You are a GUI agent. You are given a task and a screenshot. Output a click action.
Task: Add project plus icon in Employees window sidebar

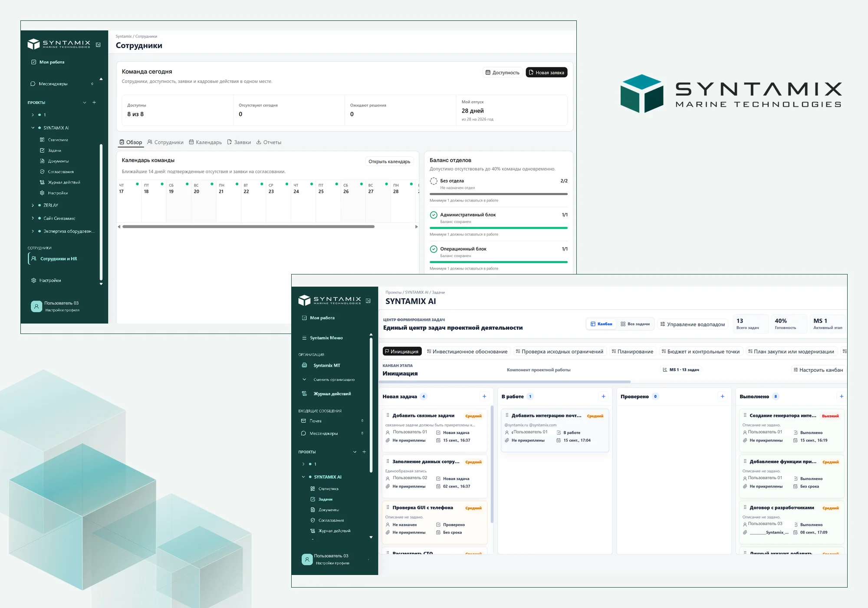94,102
